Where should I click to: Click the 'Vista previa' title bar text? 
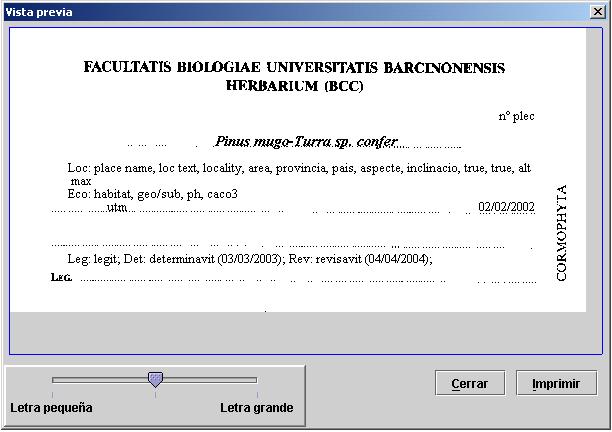click(x=39, y=12)
